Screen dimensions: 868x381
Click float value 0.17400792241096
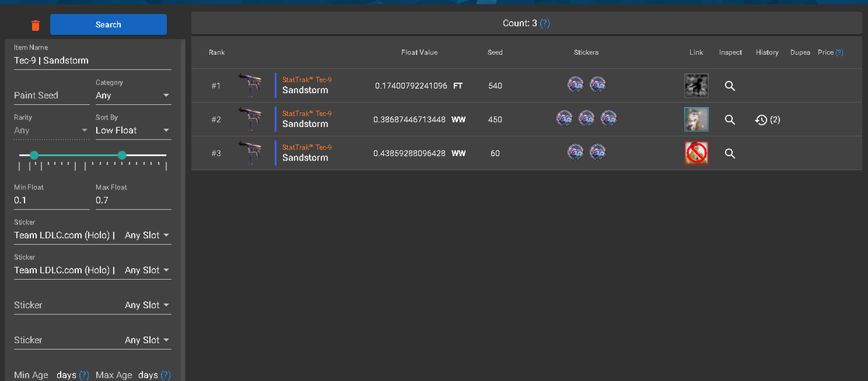click(411, 86)
